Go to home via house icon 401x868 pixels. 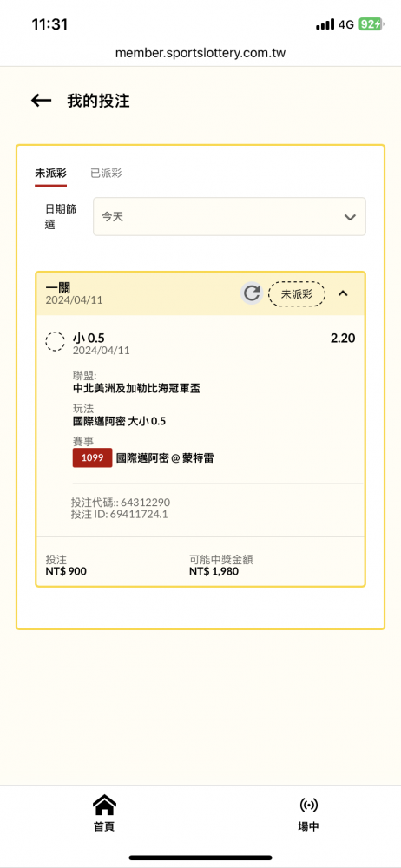pyautogui.click(x=104, y=805)
